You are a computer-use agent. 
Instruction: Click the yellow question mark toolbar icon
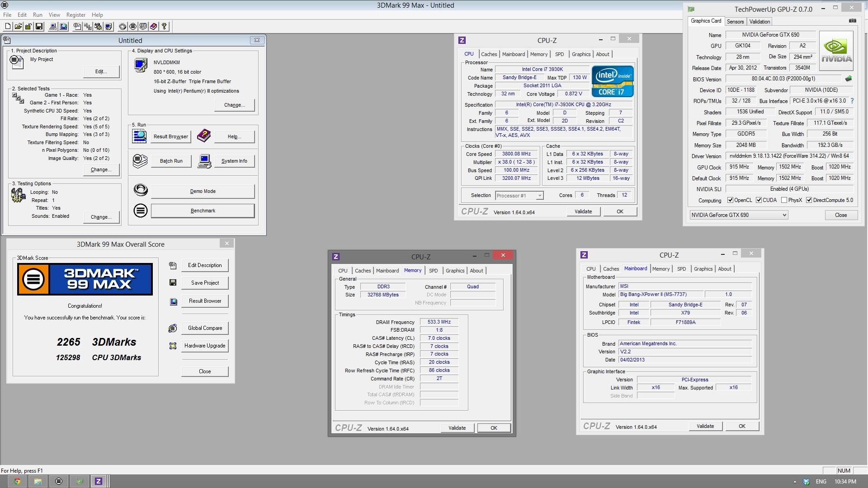pos(164,26)
